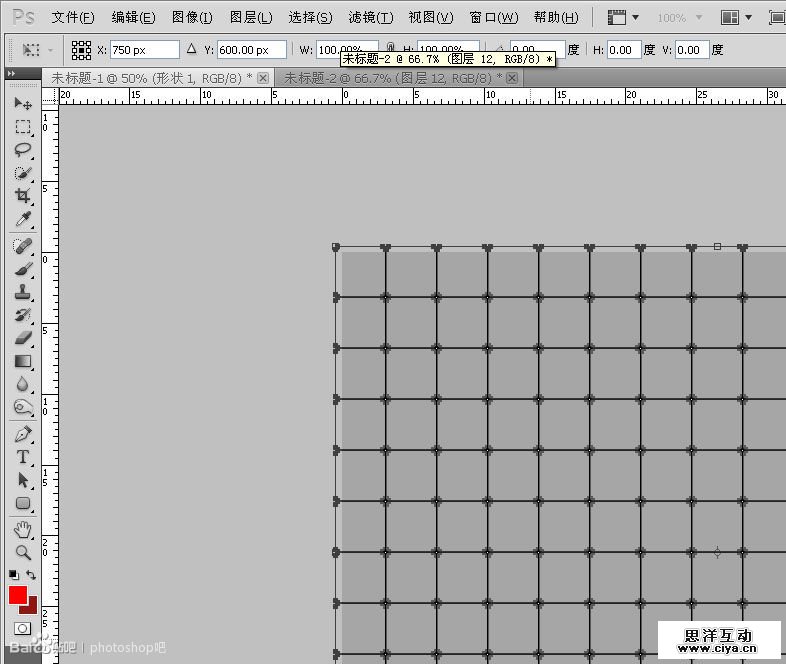This screenshot has width=786, height=664.
Task: Close the 未标题-2 document tab
Action: click(x=511, y=77)
